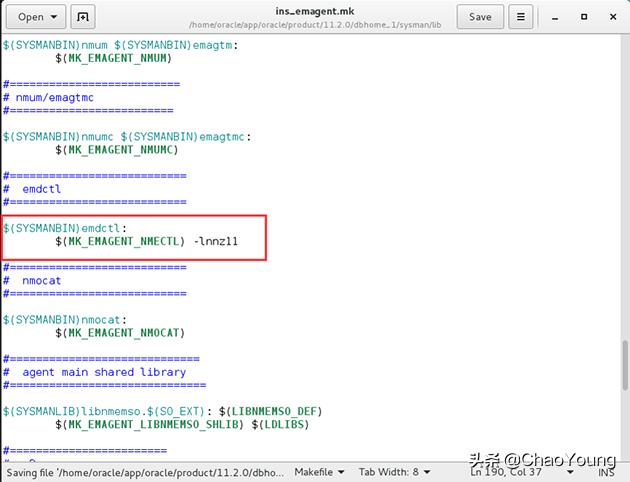Place cursor on $(MK_EMAGENT_NMECTL) -lnnz11 line
The image size is (630, 482).
147,241
